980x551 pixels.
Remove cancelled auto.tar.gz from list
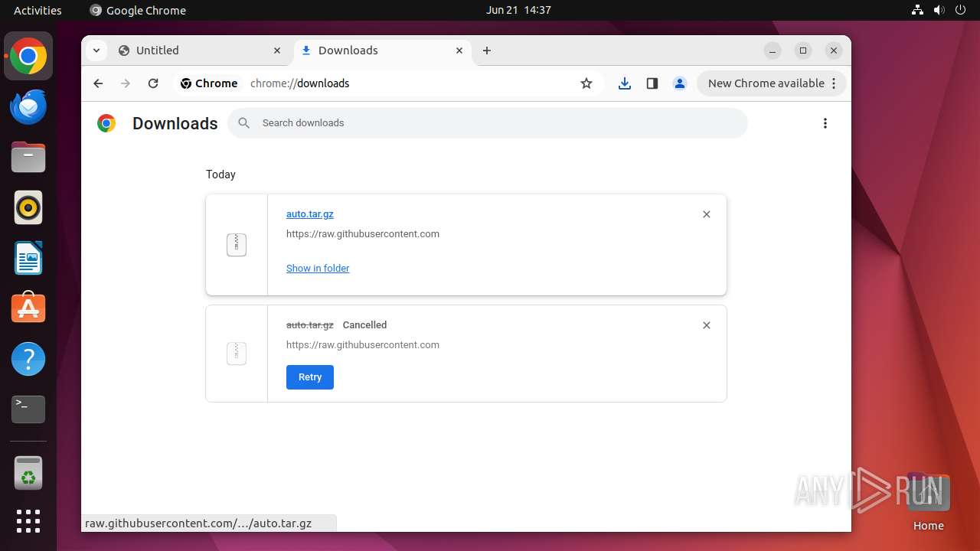point(707,325)
